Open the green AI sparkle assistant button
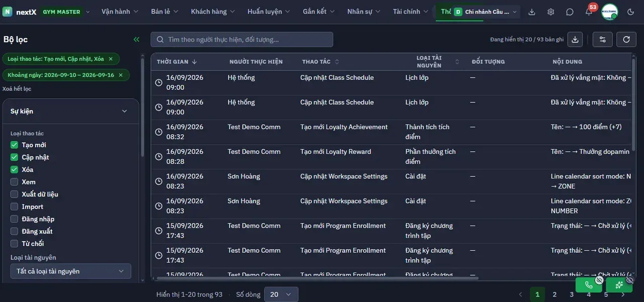 point(619,285)
